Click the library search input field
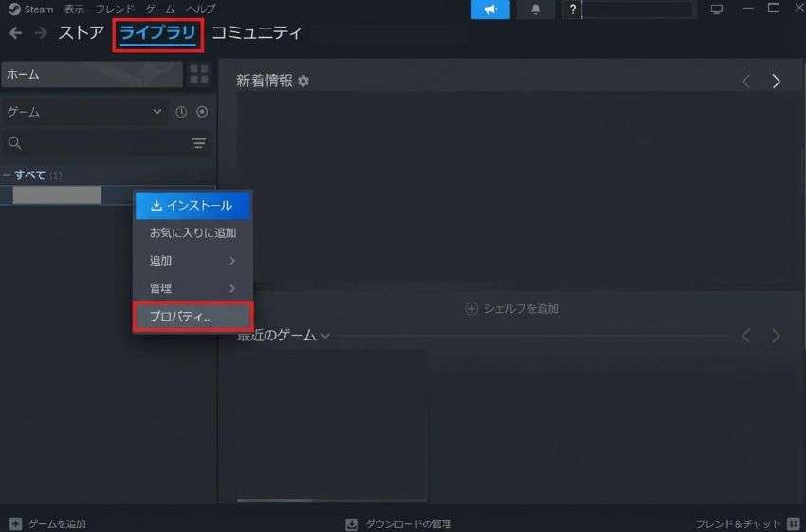Image resolution: width=806 pixels, height=532 pixels. 107,143
